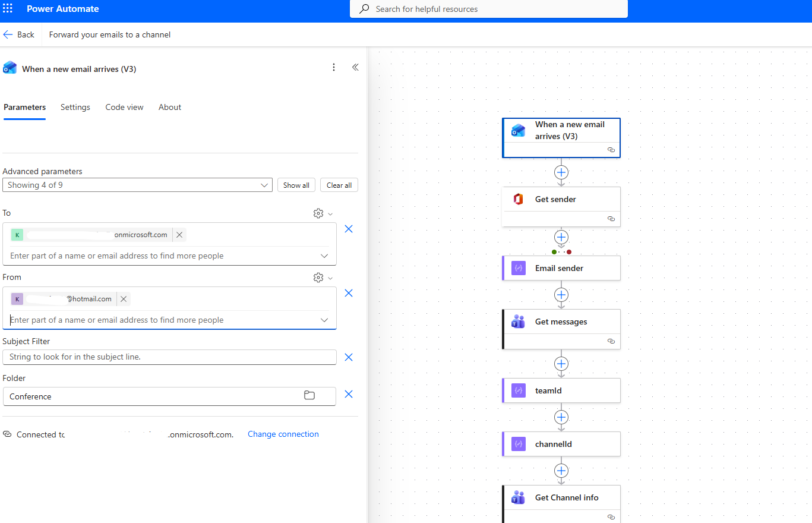This screenshot has height=523, width=812.
Task: Open the From field settings gear
Action: tap(318, 278)
